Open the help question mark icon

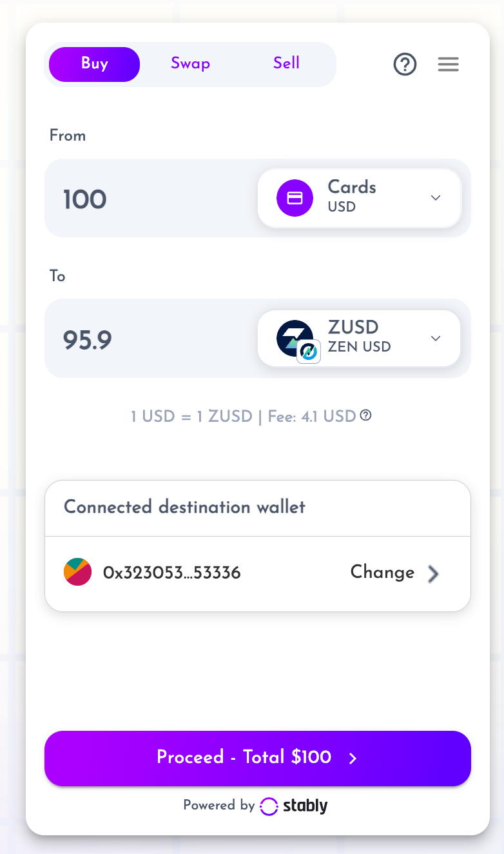(405, 65)
